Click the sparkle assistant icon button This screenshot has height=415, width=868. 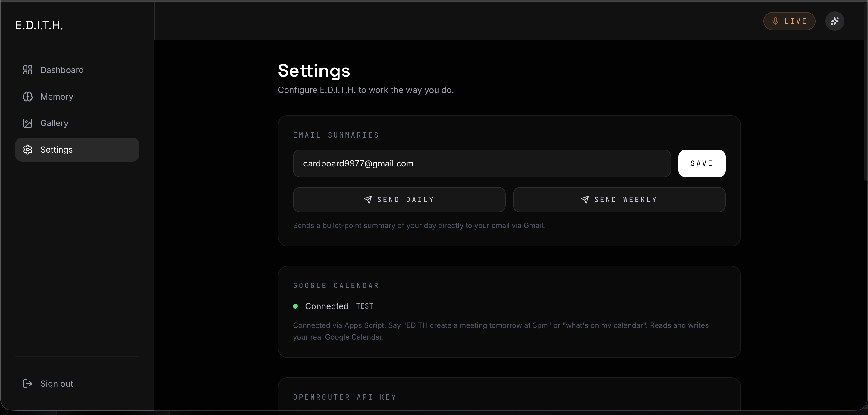[835, 21]
